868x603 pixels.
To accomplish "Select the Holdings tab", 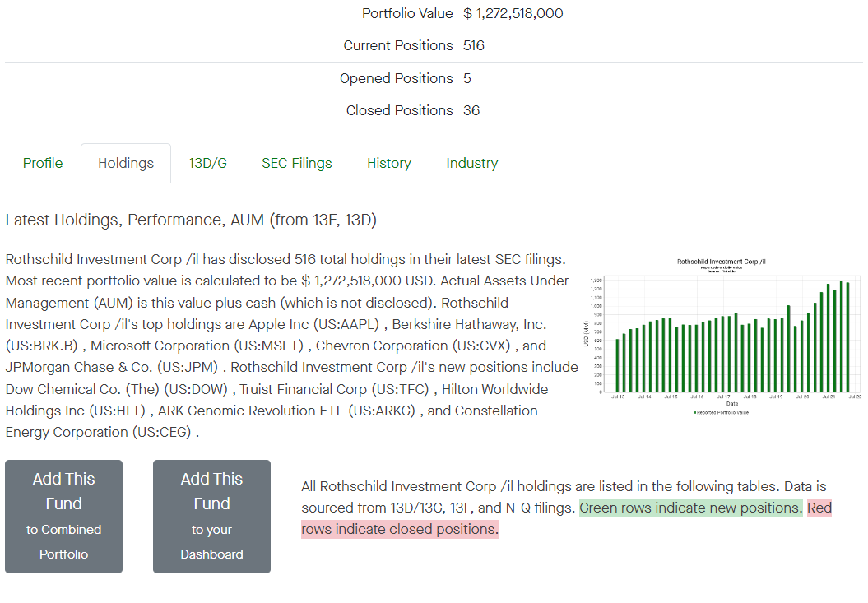I will (126, 164).
